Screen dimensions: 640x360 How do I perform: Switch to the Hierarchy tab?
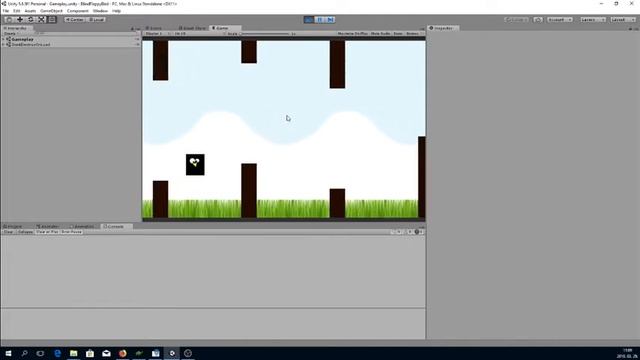coord(16,28)
